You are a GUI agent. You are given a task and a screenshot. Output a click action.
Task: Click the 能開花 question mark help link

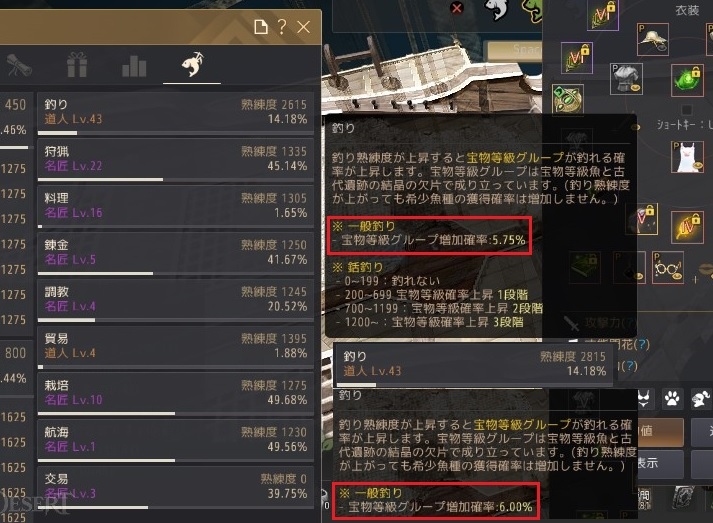pyautogui.click(x=641, y=345)
